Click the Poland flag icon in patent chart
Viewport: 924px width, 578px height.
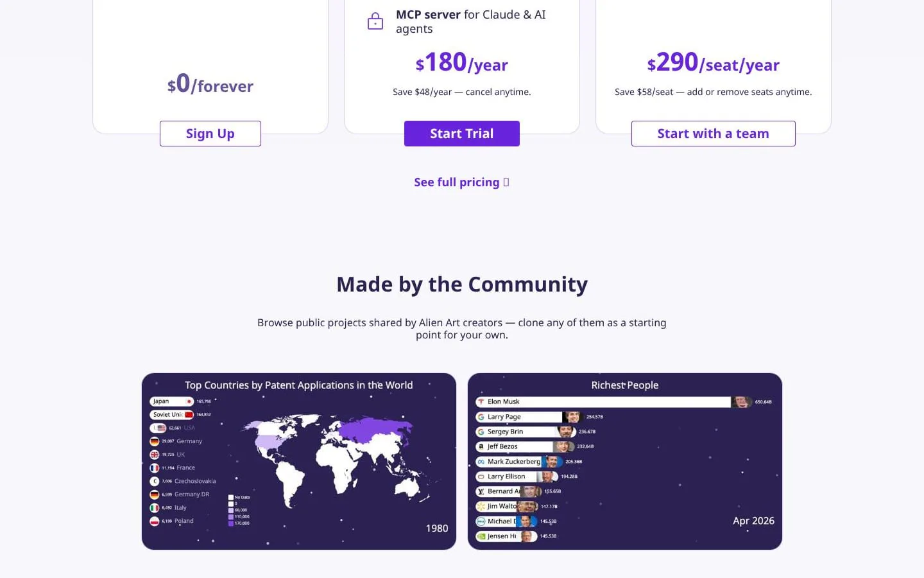[x=155, y=521]
